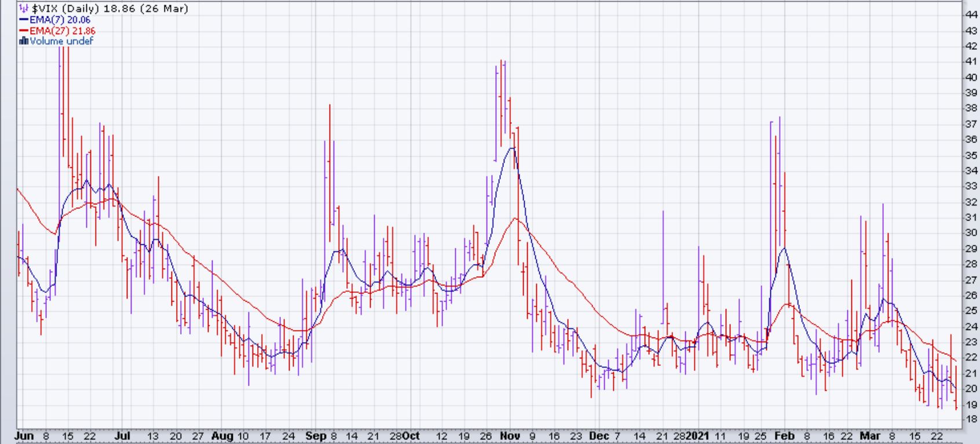Viewport: 980px width, 444px height.
Task: Click the 44 value on price axis
Action: click(x=971, y=15)
